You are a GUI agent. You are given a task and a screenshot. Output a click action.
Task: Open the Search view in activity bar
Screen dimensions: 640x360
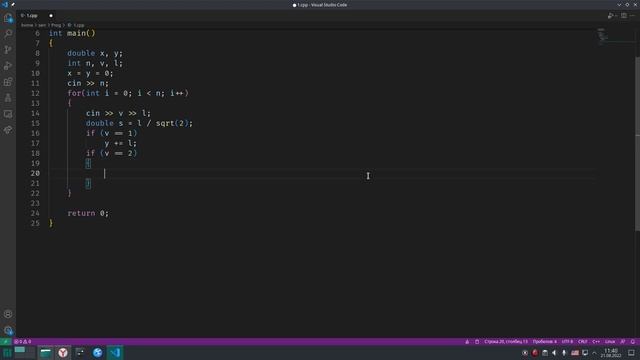click(x=8, y=34)
